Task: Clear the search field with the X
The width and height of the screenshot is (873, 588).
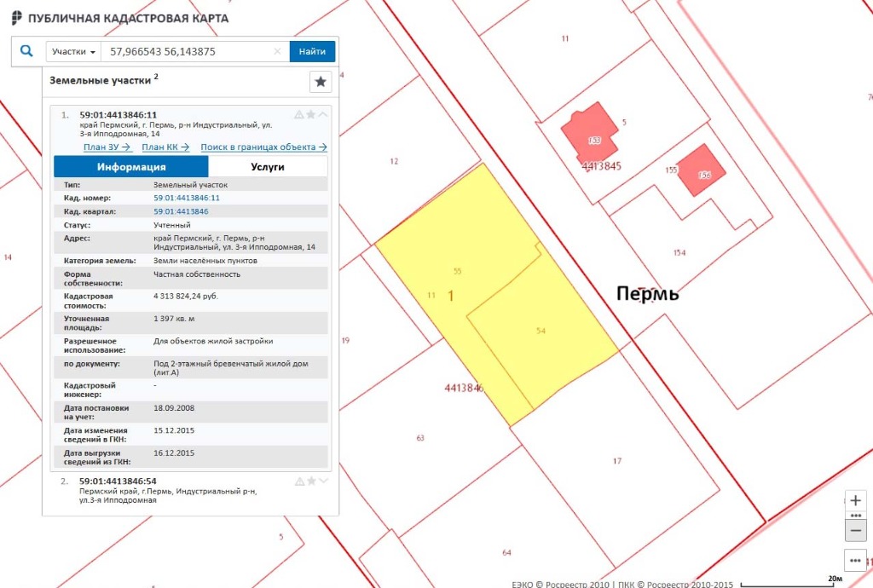Action: click(277, 52)
